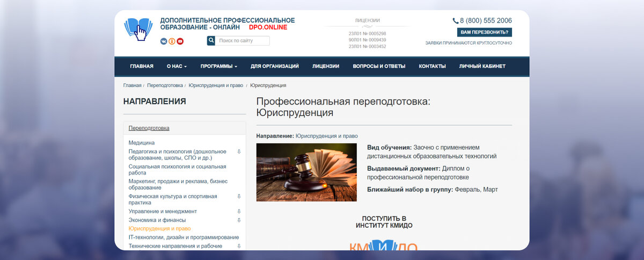Open the YouTube channel icon

[x=180, y=41]
